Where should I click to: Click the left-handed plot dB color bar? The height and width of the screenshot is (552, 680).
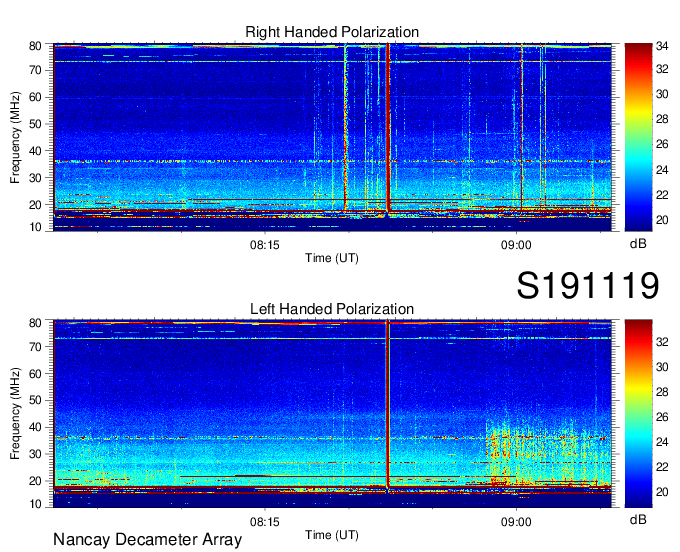click(638, 414)
